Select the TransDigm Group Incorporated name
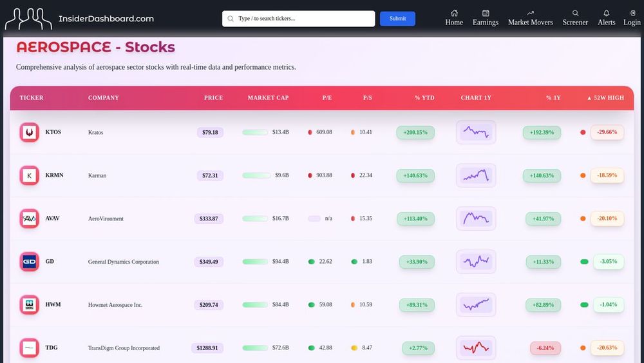 [124, 348]
